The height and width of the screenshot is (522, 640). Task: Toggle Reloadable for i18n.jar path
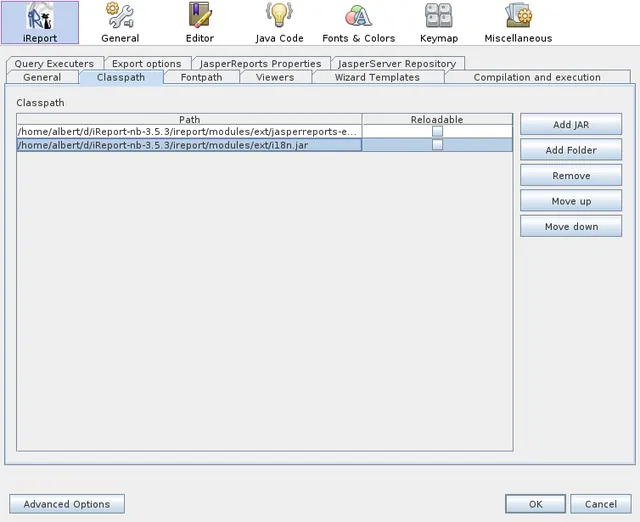[437, 145]
